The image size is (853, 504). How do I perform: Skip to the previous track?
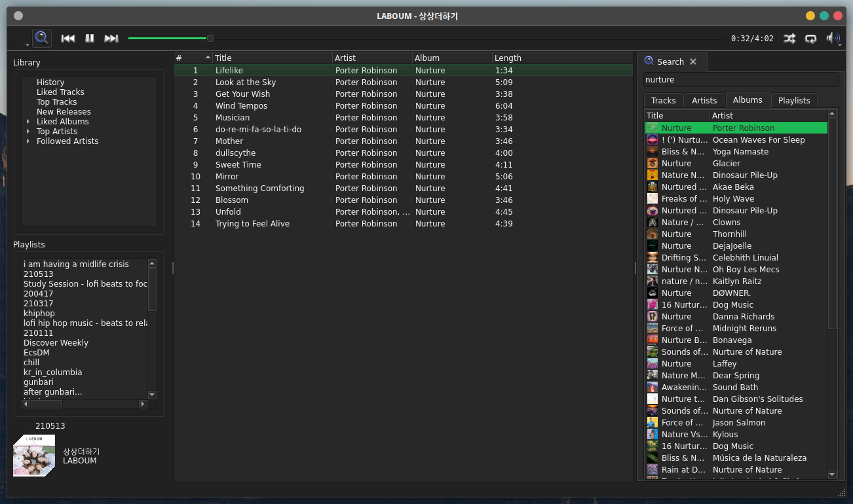tap(68, 39)
